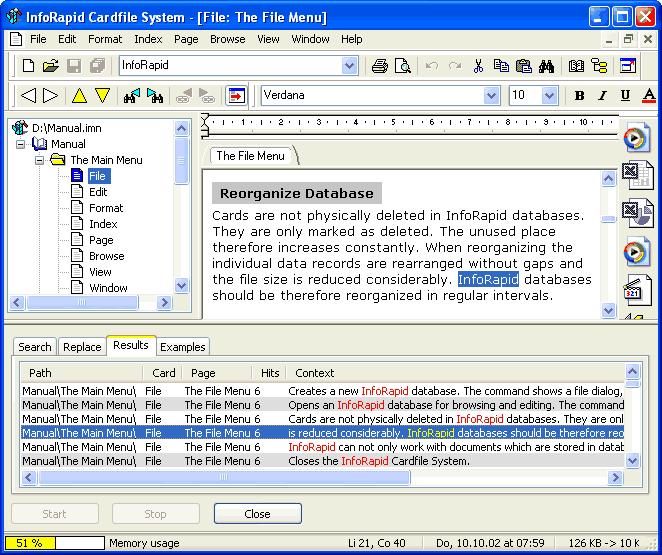
Task: Select result row 'Closes the InfoRapid Cardfile System'
Action: [323, 461]
